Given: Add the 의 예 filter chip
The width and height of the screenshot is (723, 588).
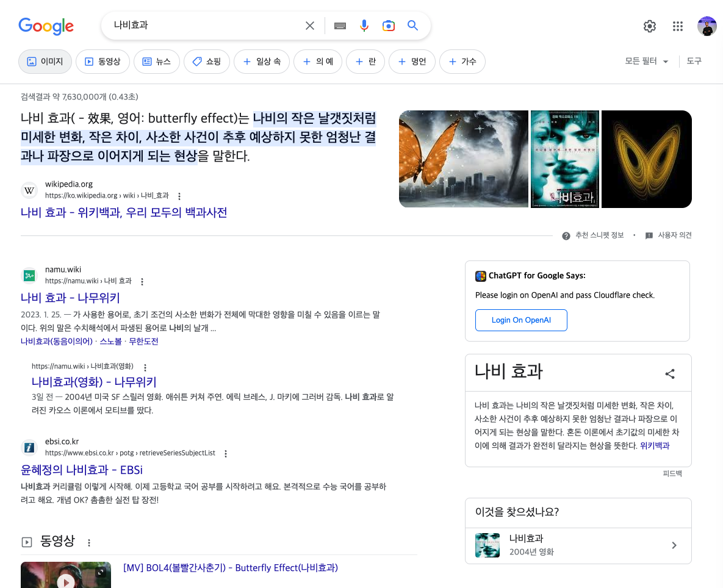Looking at the screenshot, I should [x=318, y=61].
